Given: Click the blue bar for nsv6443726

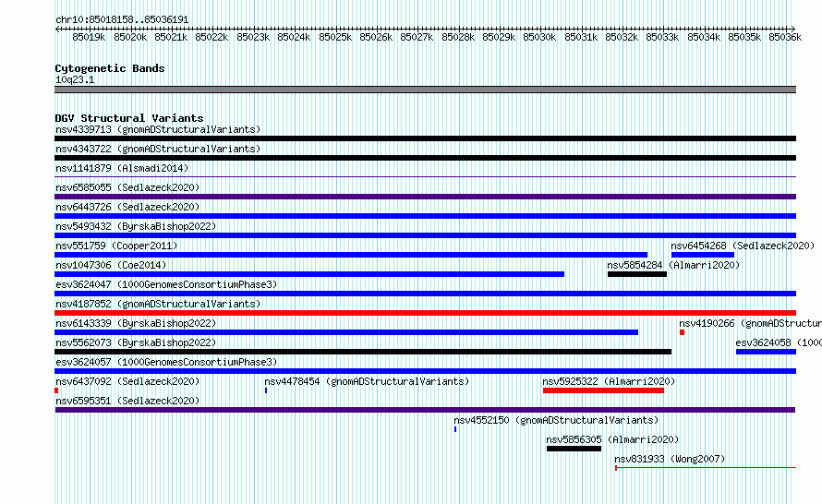Looking at the screenshot, I should (x=425, y=216).
